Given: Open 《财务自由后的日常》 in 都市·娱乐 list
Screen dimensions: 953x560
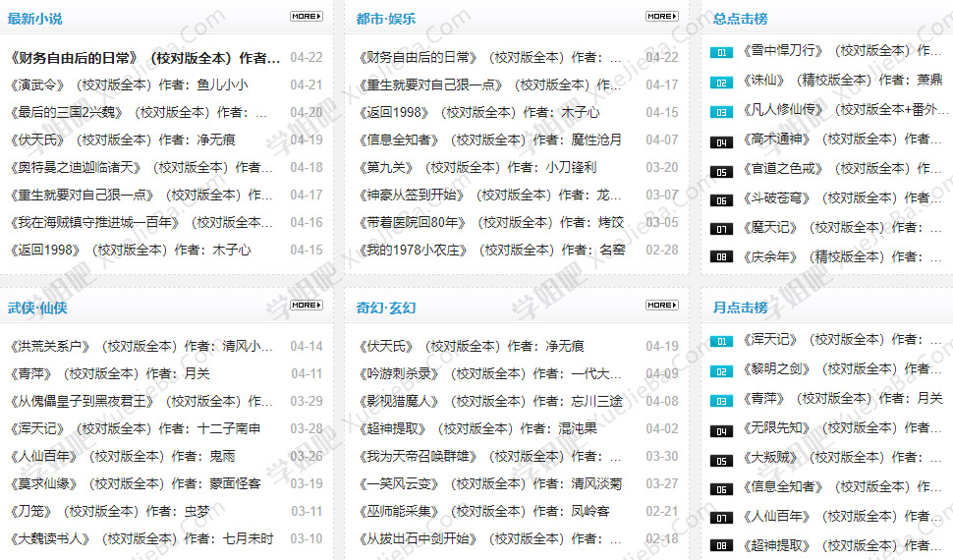Looking at the screenshot, I should coord(490,58).
